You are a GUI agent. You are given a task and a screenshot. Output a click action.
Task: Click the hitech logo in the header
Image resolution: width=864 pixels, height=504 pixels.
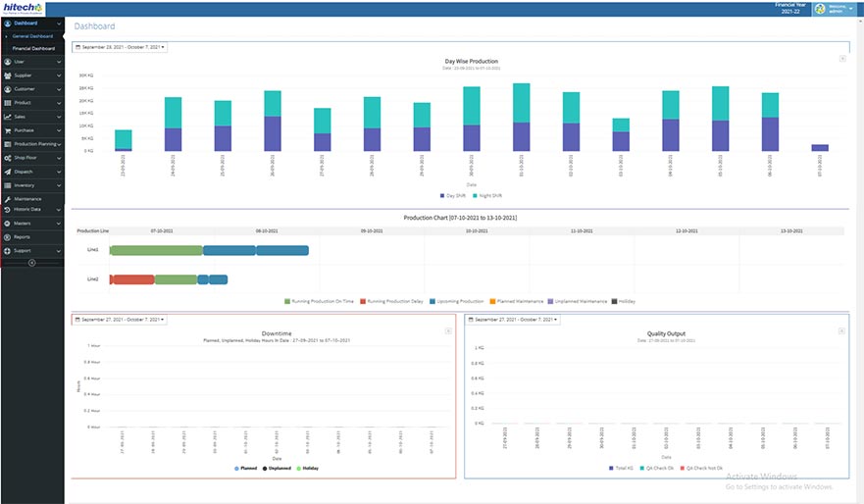pyautogui.click(x=23, y=8)
